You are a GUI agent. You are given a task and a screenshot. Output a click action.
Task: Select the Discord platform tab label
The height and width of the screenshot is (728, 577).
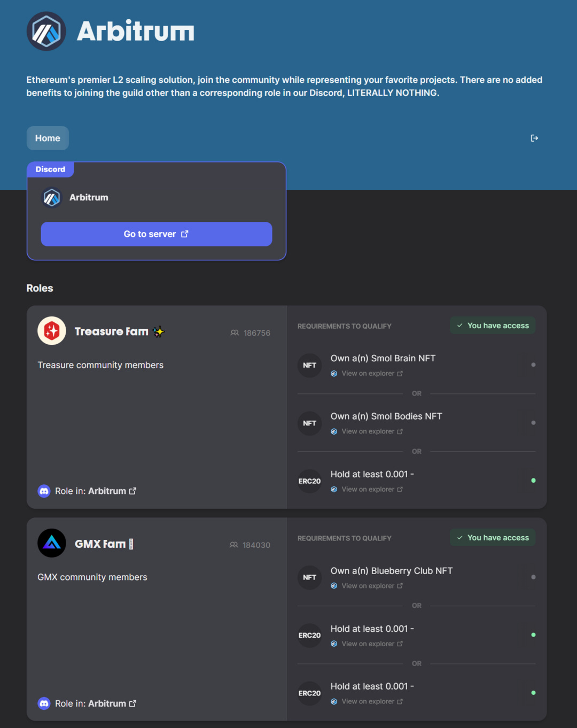50,169
